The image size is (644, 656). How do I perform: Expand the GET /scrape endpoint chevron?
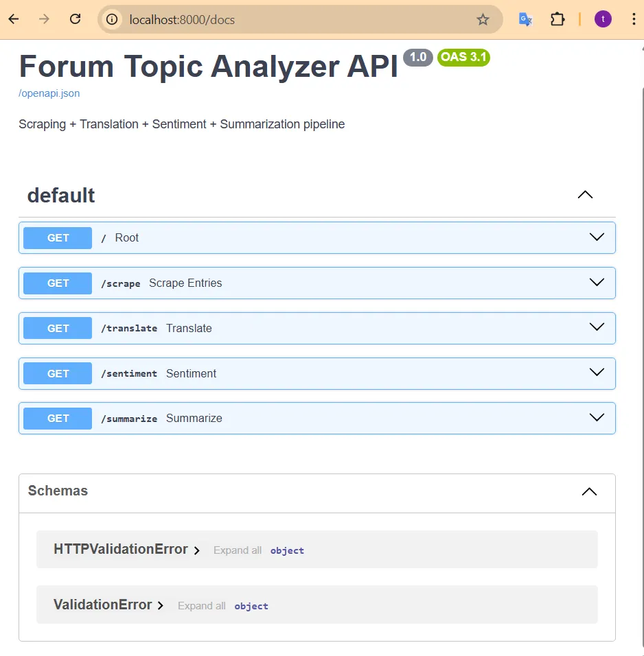click(597, 283)
